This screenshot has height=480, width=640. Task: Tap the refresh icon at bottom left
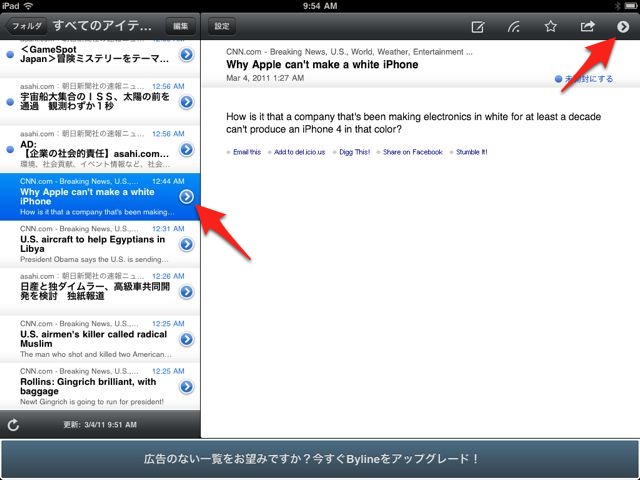pos(13,425)
